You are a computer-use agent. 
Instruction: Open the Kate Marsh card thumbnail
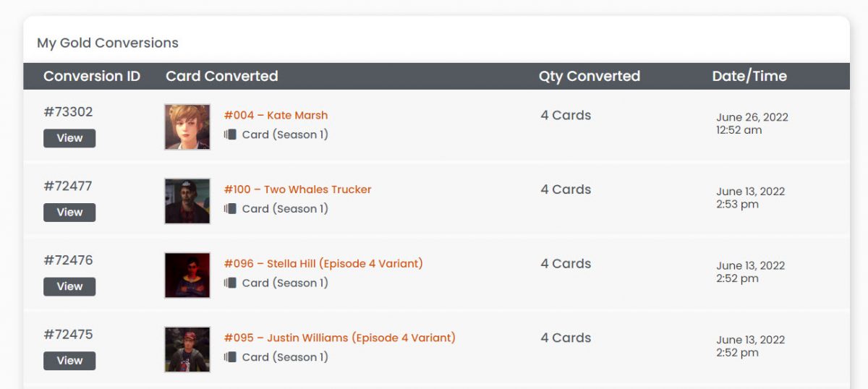187,127
